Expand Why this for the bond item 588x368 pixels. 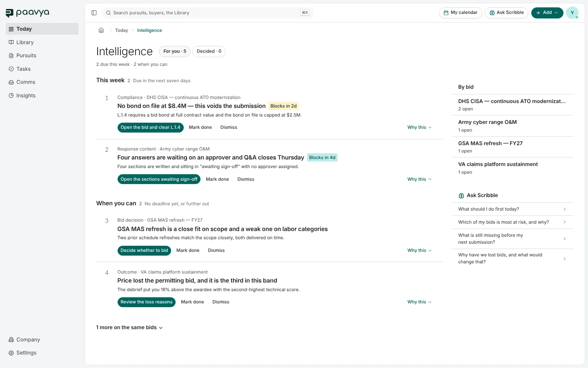[x=419, y=128]
